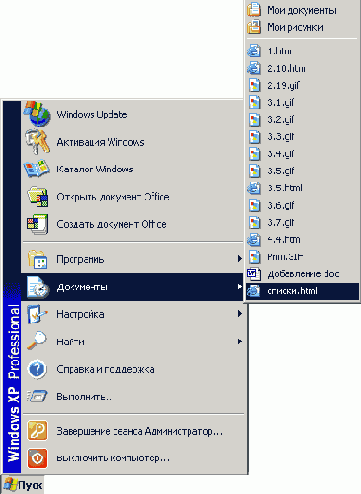The height and width of the screenshot is (494, 361).
Task: Open recent file 3.5.html
Action: point(303,188)
